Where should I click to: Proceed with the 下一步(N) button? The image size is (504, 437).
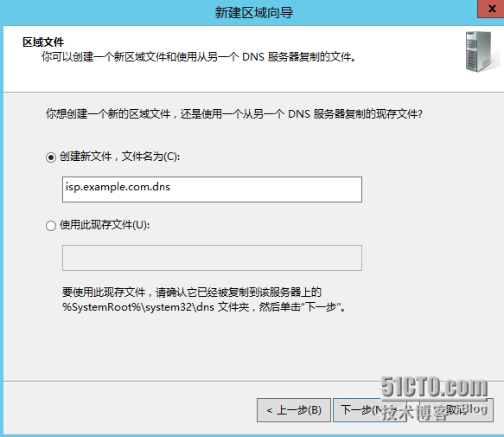tap(370, 410)
